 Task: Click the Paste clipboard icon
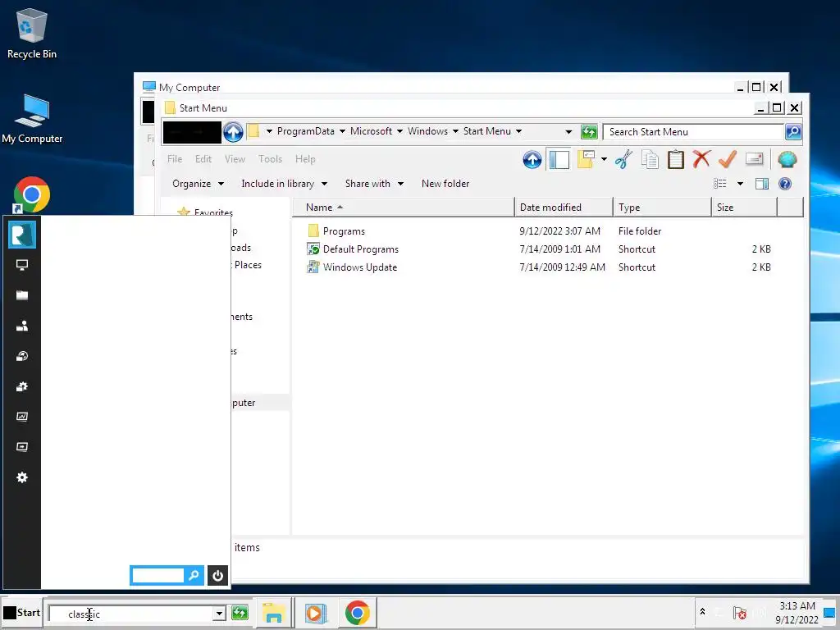click(676, 160)
